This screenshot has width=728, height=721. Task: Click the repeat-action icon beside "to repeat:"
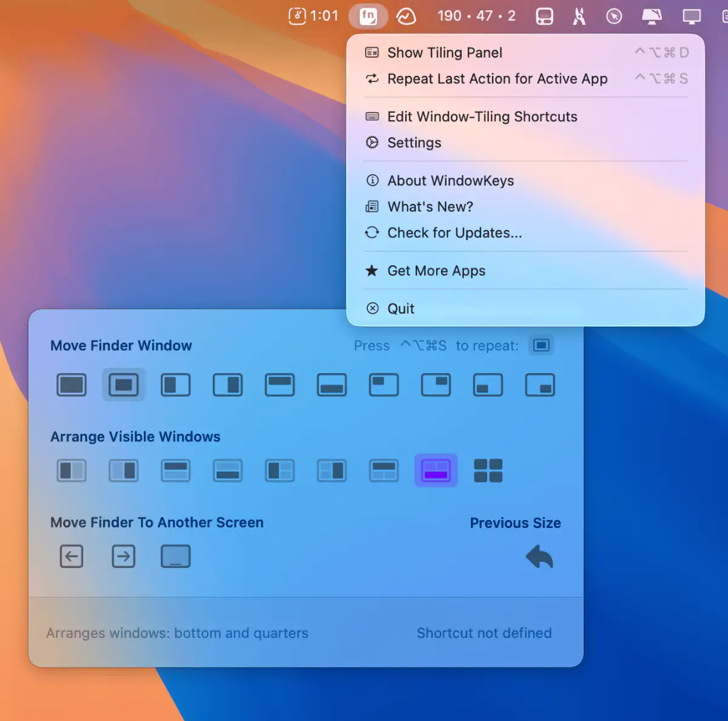(542, 345)
